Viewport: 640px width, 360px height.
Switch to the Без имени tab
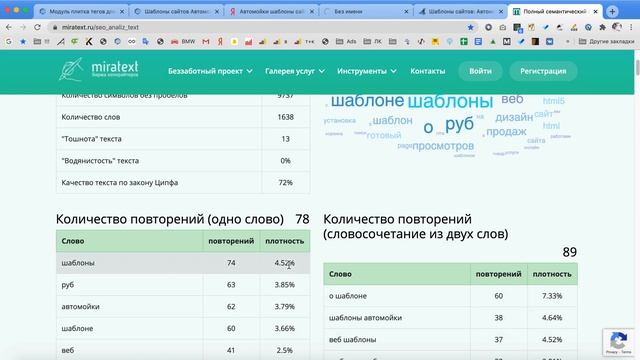(x=366, y=12)
